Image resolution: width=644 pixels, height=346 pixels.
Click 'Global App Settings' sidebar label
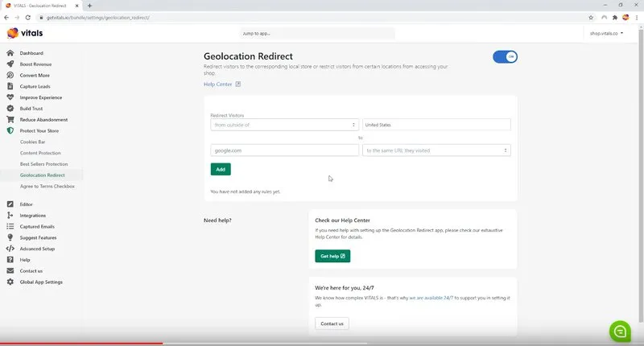pyautogui.click(x=41, y=282)
